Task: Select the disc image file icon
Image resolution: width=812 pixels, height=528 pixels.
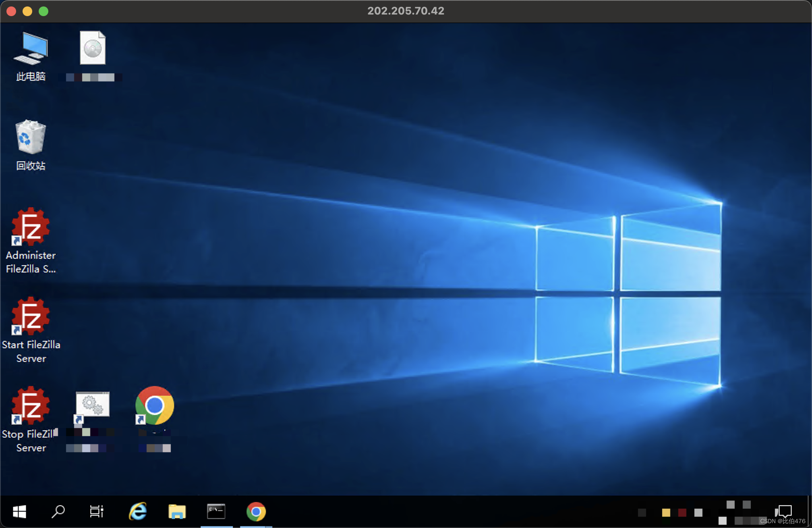Action: 93,48
